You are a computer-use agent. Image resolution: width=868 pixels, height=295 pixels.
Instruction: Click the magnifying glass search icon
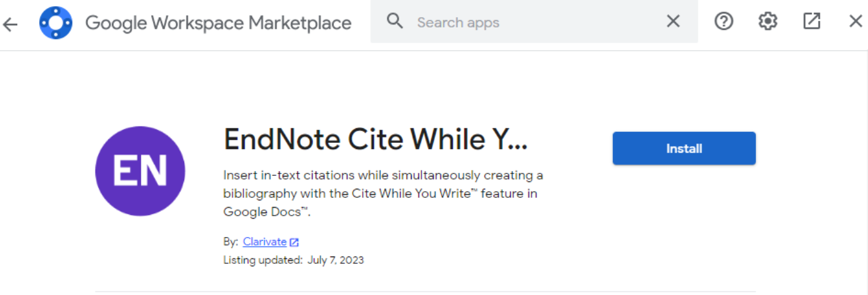click(x=395, y=22)
